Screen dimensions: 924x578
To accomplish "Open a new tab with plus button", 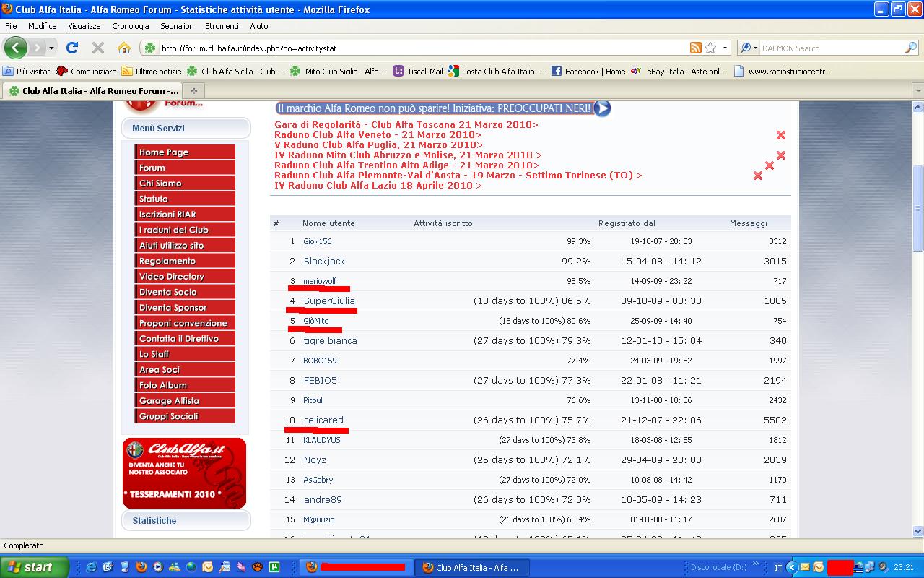I will (x=193, y=91).
